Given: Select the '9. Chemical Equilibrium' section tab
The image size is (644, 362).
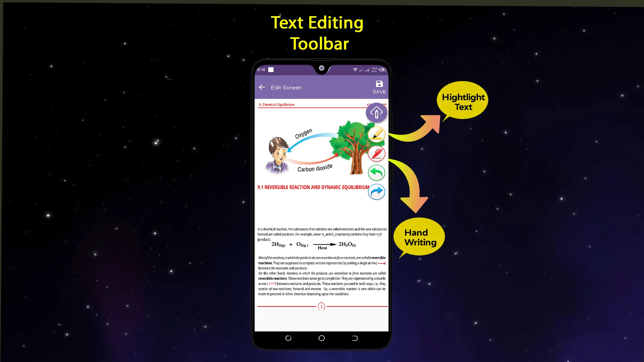Looking at the screenshot, I should point(276,104).
